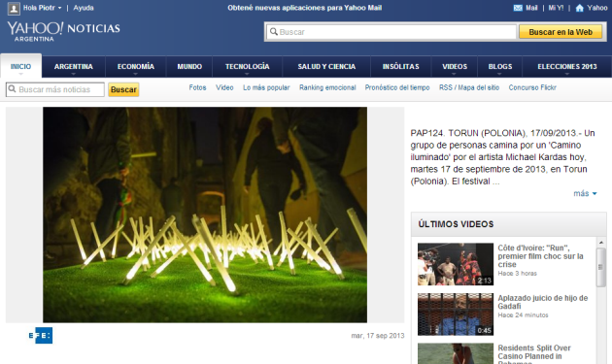612x364 pixels.
Task: Click the user profile avatar icon
Action: [14, 8]
